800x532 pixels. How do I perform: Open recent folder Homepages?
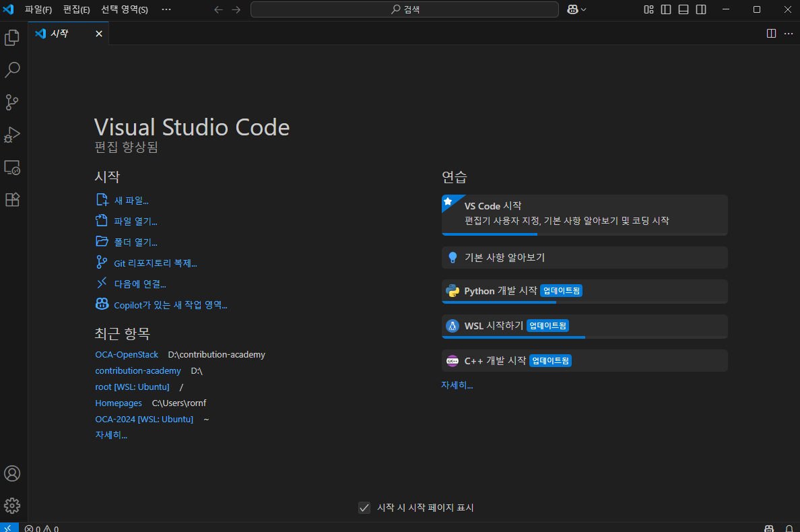click(119, 403)
